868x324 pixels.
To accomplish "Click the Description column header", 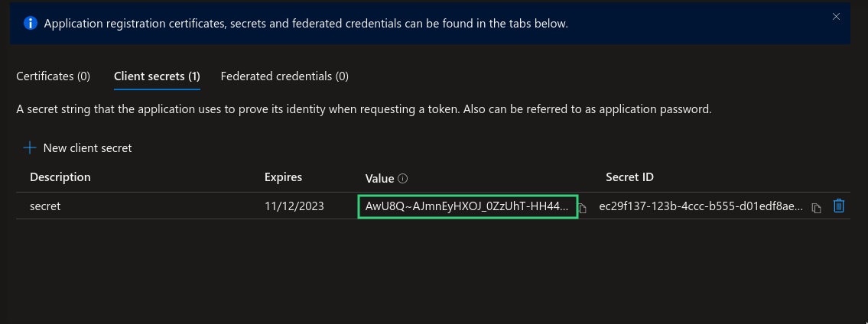I will tap(60, 177).
